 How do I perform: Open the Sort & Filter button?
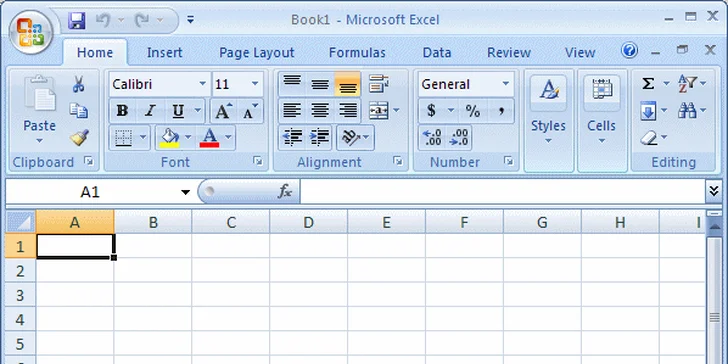point(692,84)
